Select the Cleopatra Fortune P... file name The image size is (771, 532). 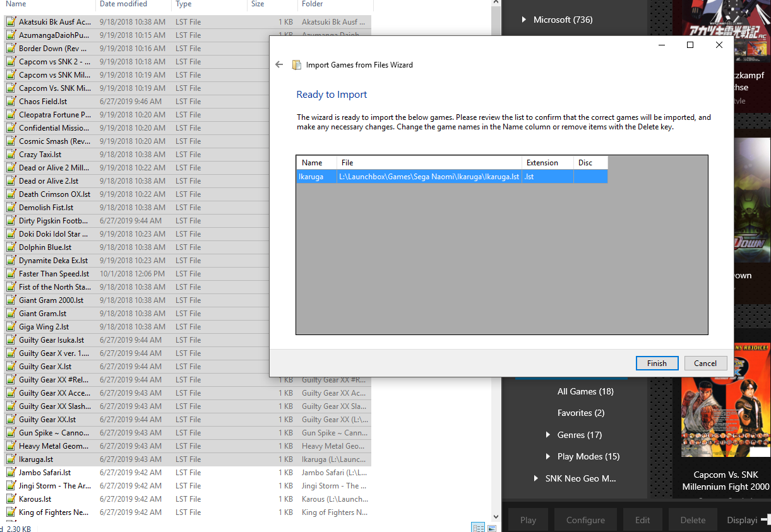click(x=55, y=114)
